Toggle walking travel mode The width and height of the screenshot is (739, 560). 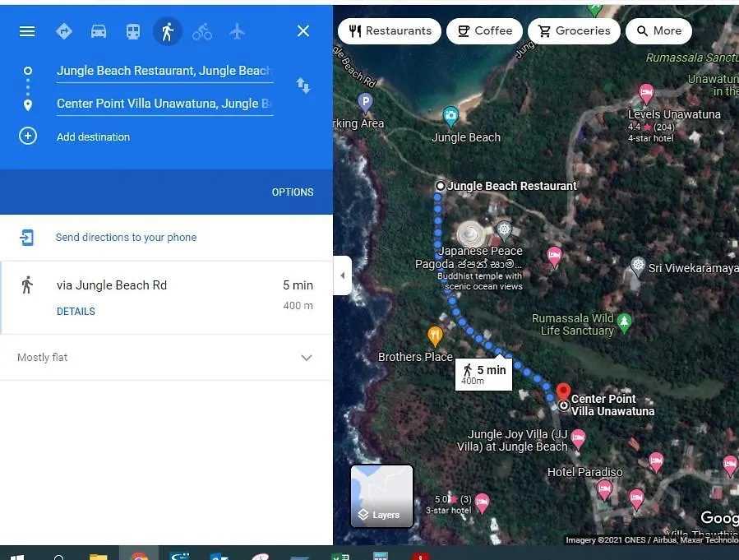tap(168, 31)
